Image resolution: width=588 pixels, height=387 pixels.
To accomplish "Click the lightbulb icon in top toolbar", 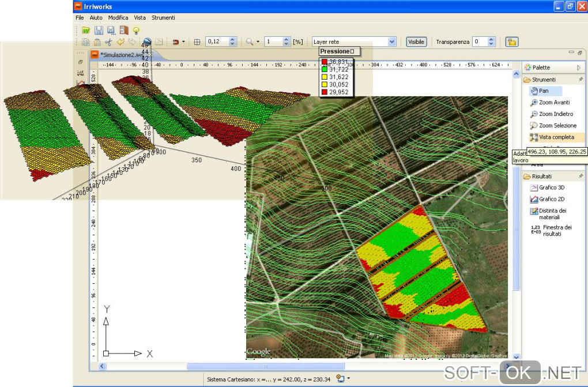I will pyautogui.click(x=136, y=30).
